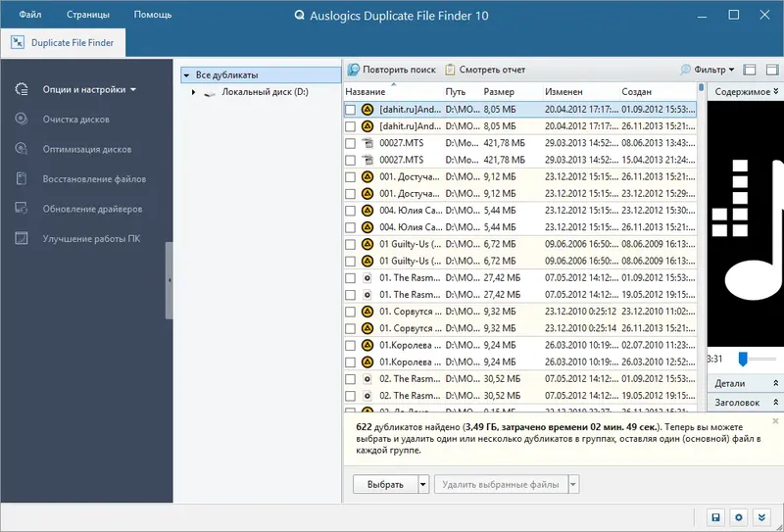
Task: Open the Опции и настройки icon
Action: click(x=22, y=89)
